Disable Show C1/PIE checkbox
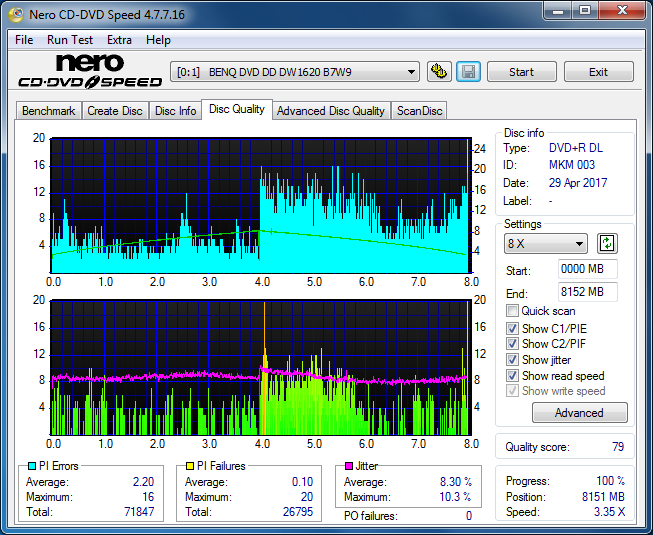653x535 pixels. tap(512, 328)
